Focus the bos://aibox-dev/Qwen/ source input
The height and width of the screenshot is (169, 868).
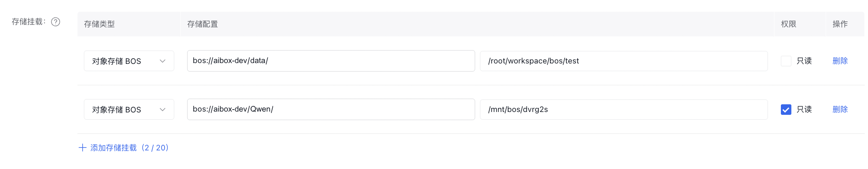click(331, 110)
